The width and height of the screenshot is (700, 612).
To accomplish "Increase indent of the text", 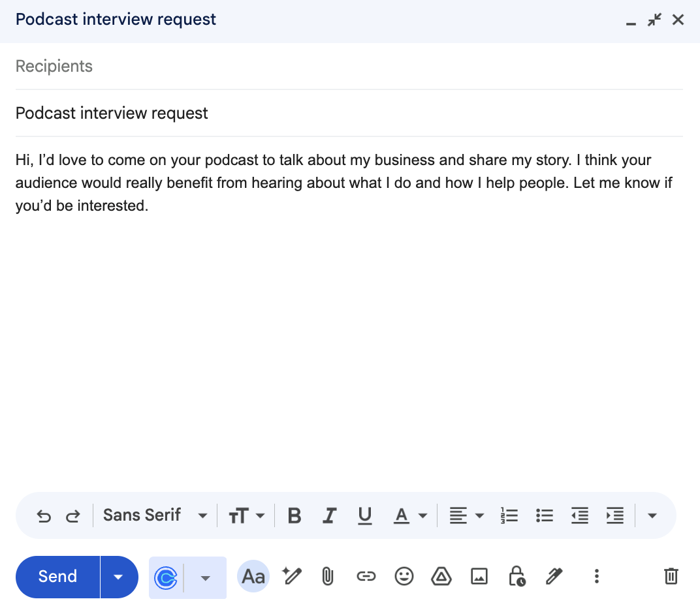I will pos(614,516).
